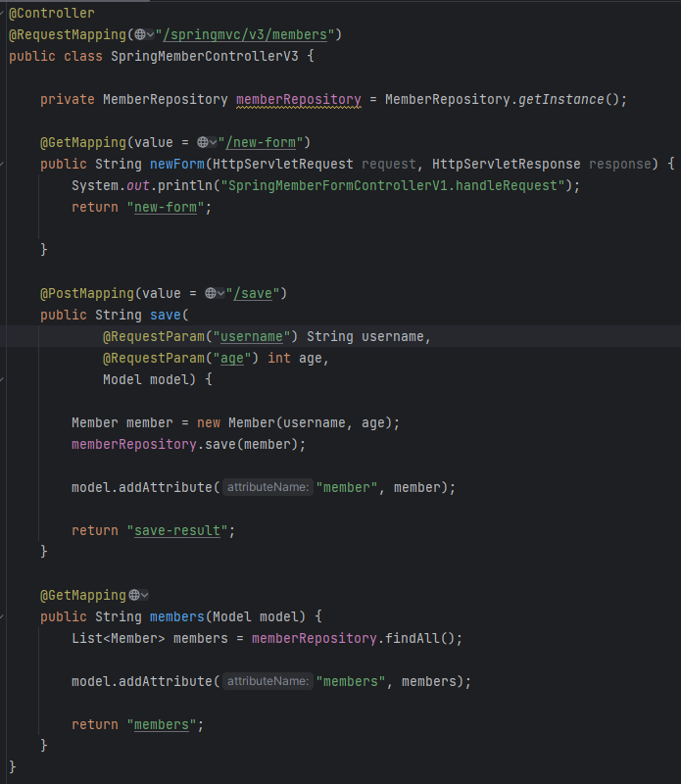Click the green "member" attribute string

click(x=346, y=487)
